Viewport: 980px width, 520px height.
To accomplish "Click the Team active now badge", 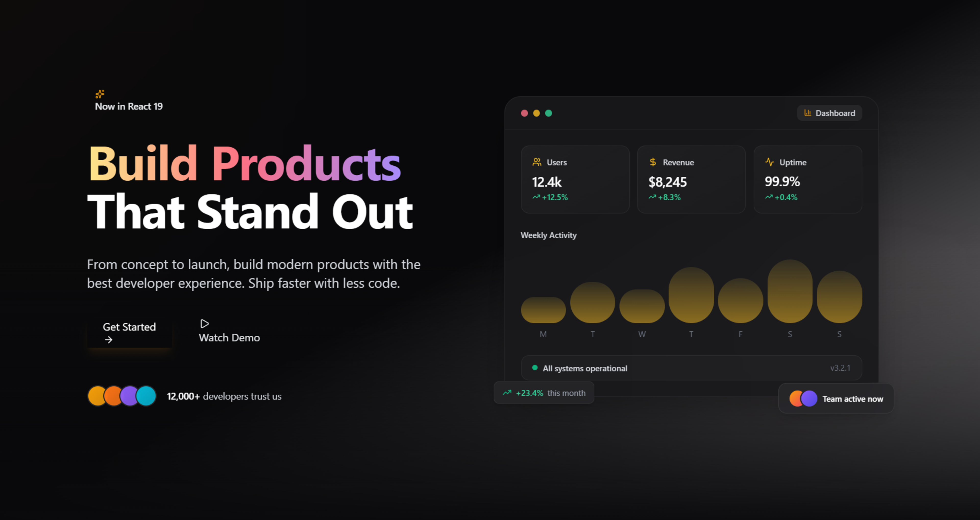I will [x=836, y=398].
